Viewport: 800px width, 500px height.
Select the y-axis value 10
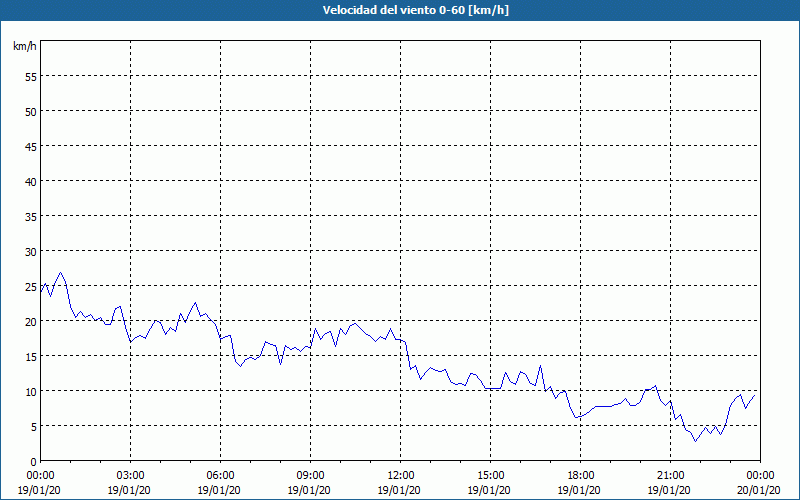click(31, 391)
